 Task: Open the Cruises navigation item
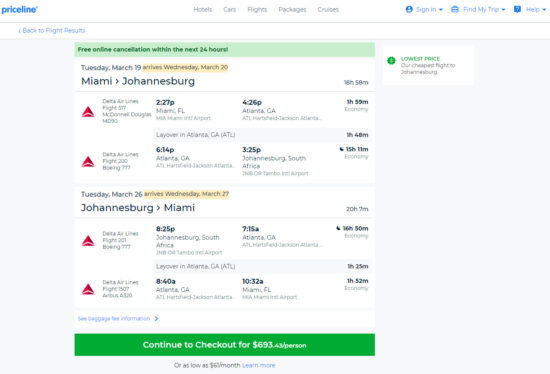coord(328,9)
